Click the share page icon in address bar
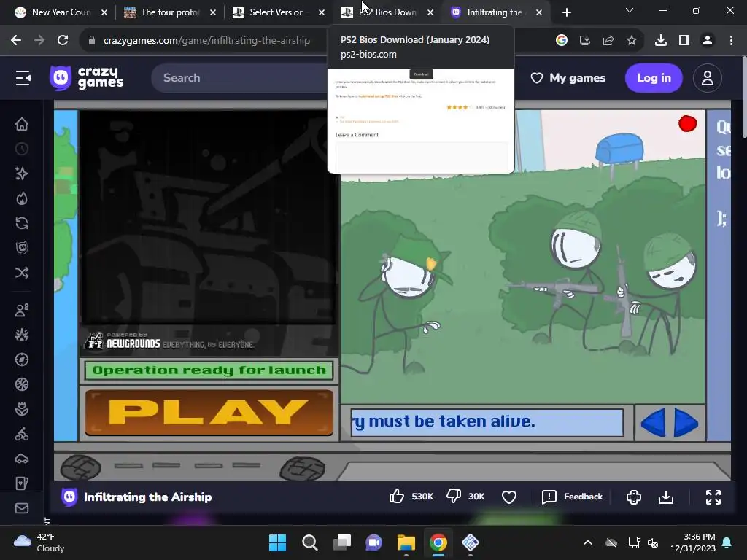 coord(608,41)
